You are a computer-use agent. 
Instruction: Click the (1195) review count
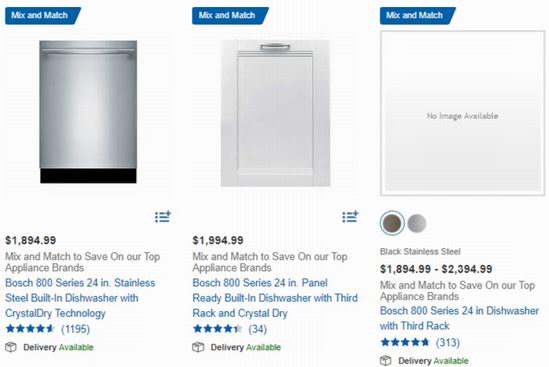(76, 329)
